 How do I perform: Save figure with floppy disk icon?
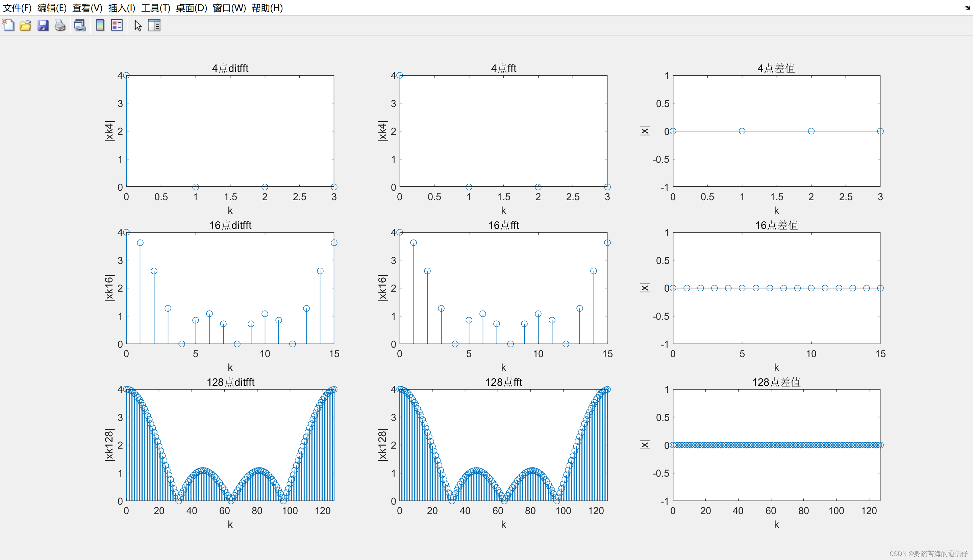[43, 25]
